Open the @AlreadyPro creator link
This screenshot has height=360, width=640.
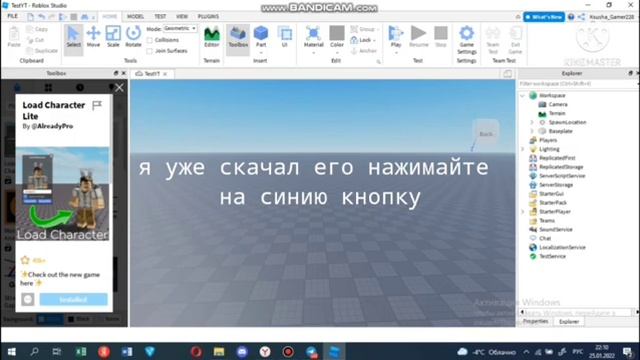click(52, 126)
